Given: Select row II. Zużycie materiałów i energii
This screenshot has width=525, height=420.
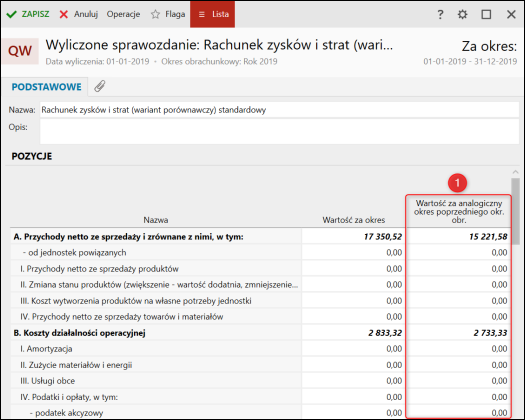Looking at the screenshot, I should 156,365.
